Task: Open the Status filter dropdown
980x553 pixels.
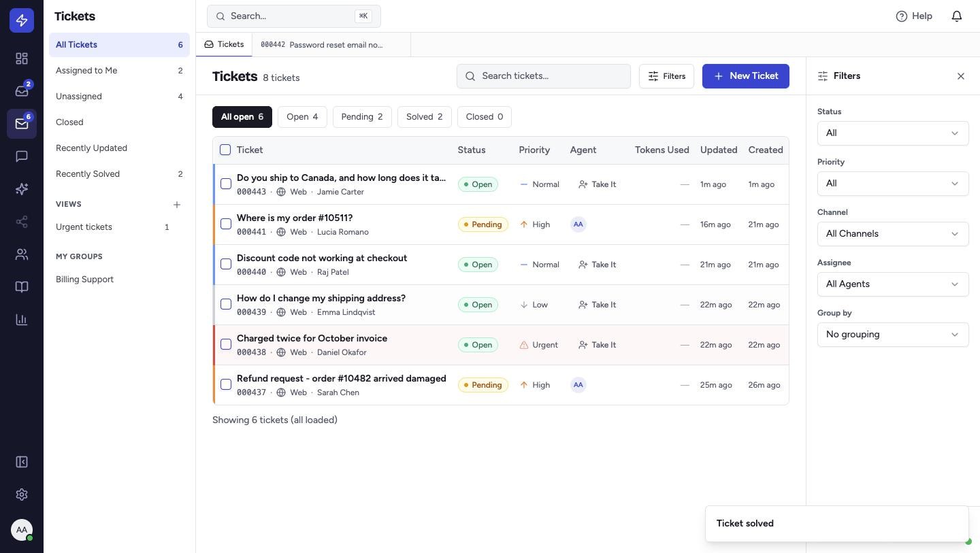Action: coord(893,133)
